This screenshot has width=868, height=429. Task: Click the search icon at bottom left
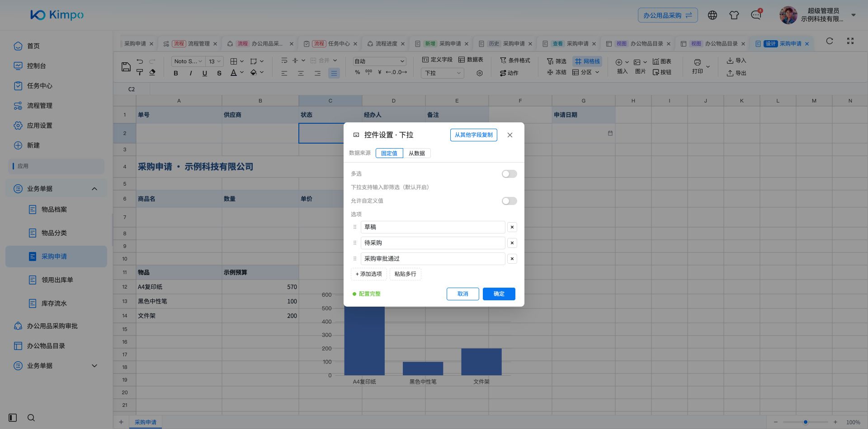point(31,418)
